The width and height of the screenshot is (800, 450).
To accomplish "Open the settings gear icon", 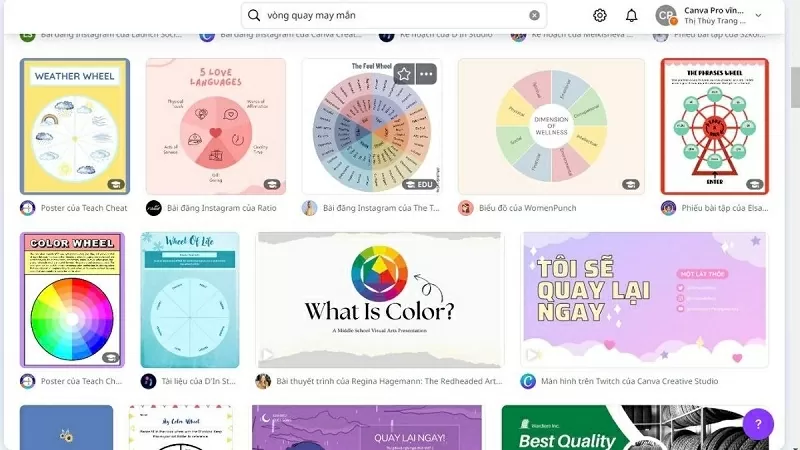I will pos(600,15).
